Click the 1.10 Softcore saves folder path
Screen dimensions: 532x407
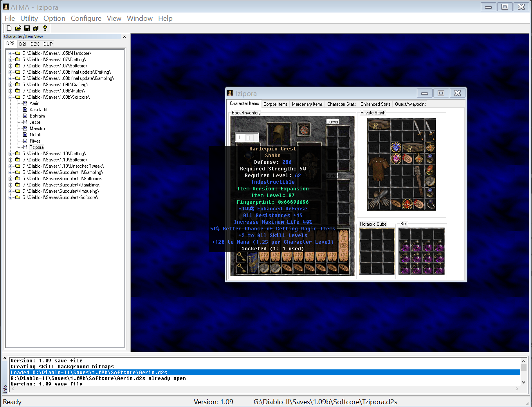click(x=55, y=160)
